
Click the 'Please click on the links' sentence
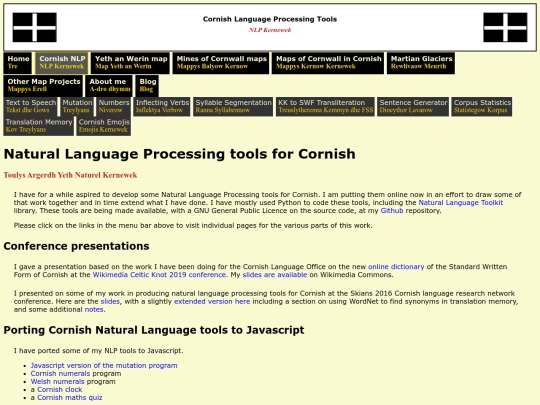pyautogui.click(x=193, y=226)
